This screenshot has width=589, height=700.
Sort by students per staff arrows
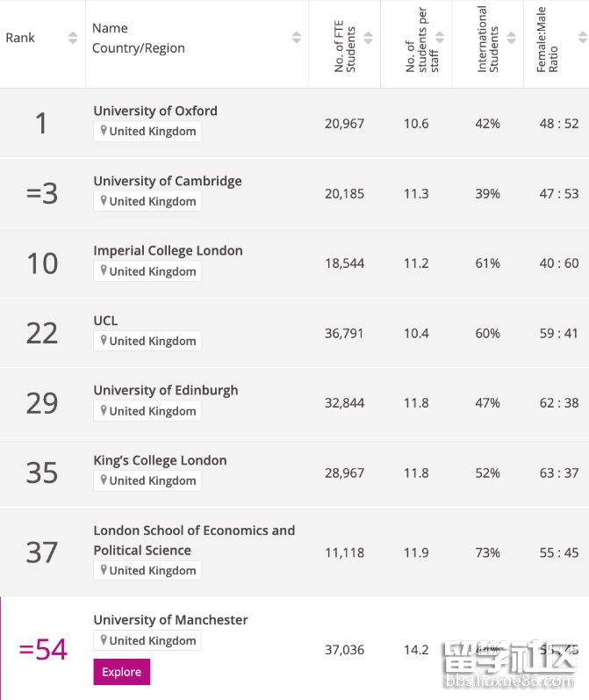[x=440, y=38]
